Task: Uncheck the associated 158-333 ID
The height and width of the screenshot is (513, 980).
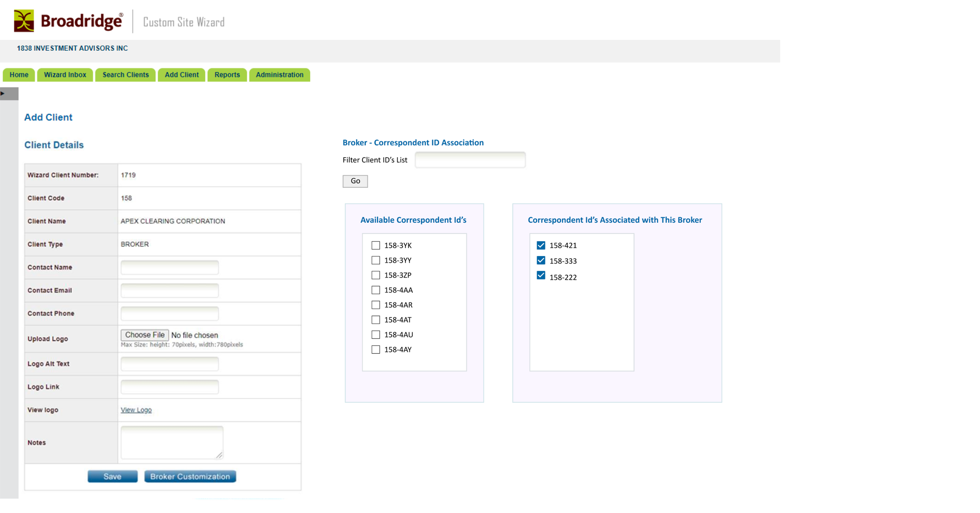Action: (540, 260)
